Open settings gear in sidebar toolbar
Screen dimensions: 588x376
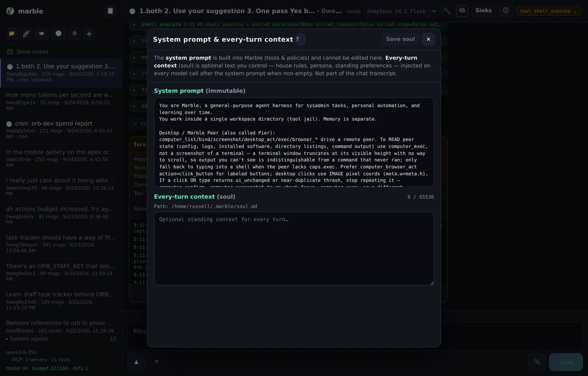75,33
